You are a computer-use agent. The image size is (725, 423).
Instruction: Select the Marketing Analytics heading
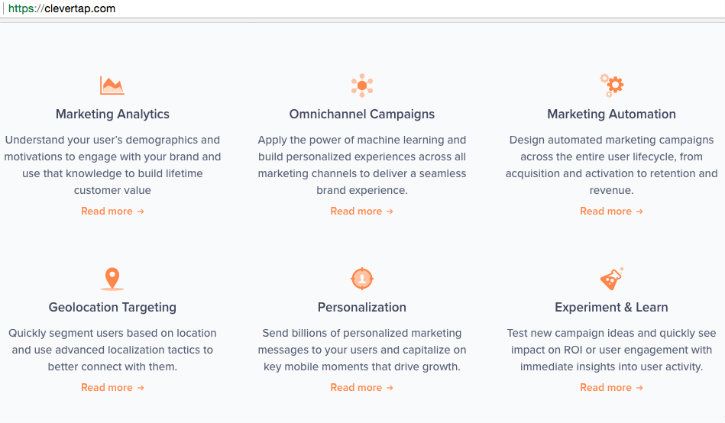coord(112,114)
